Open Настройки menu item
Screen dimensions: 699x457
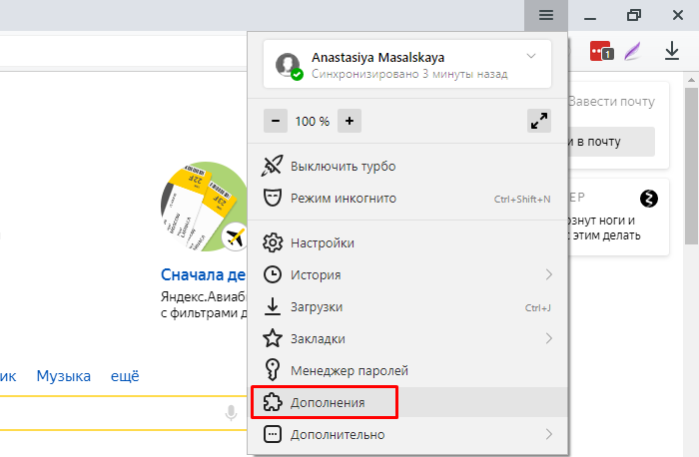click(x=407, y=243)
